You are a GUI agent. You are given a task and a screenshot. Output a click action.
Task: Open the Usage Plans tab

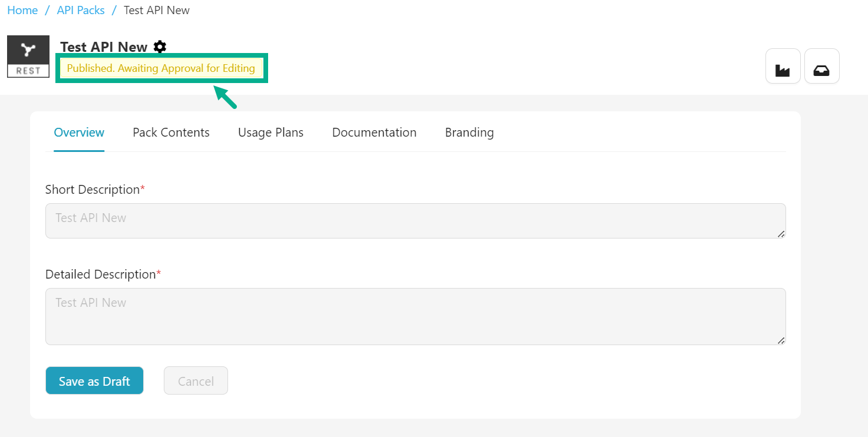click(270, 133)
